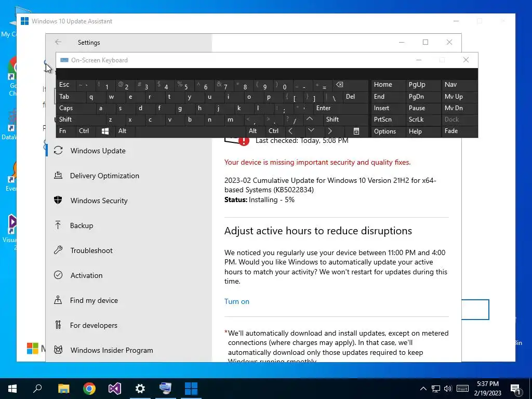Viewport: 532px width, 399px height.
Task: Go to Backup settings
Action: tap(129, 225)
